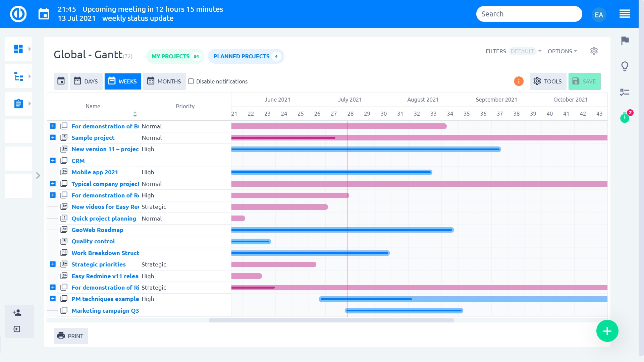644x362 pixels.
Task: Open the Options dropdown menu
Action: (562, 51)
